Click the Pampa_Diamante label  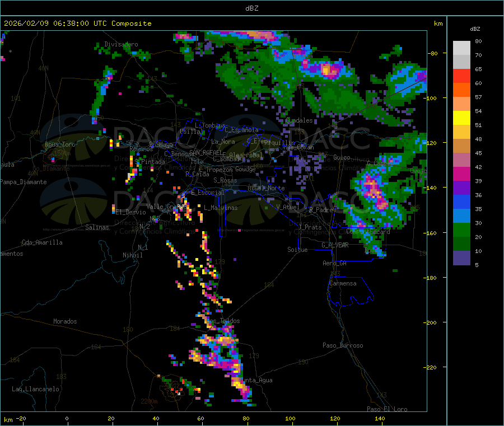pyautogui.click(x=23, y=182)
